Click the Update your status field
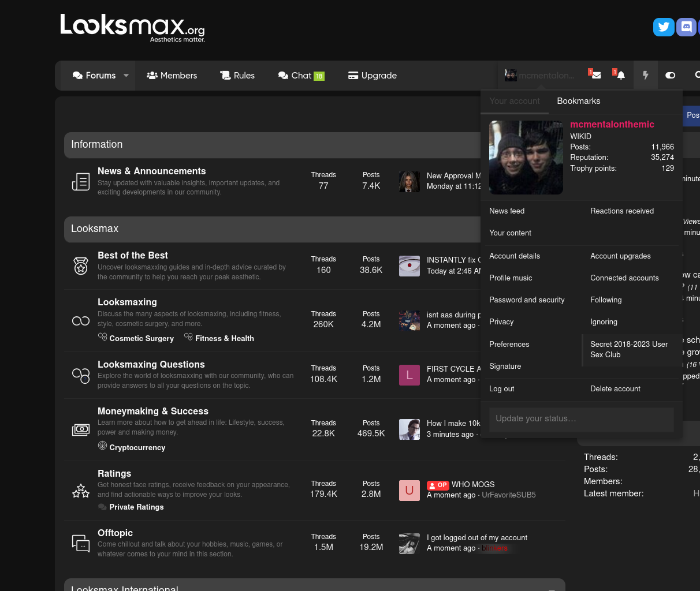700x591 pixels. point(582,419)
